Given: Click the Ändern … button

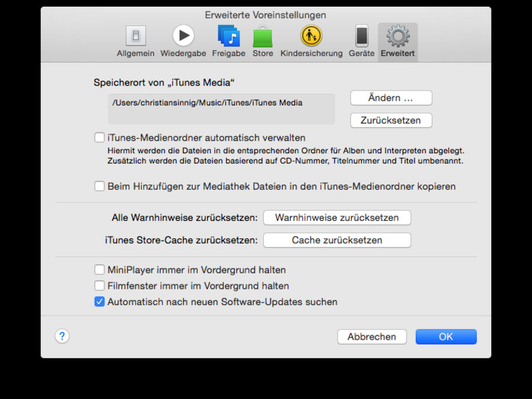Looking at the screenshot, I should (x=391, y=98).
